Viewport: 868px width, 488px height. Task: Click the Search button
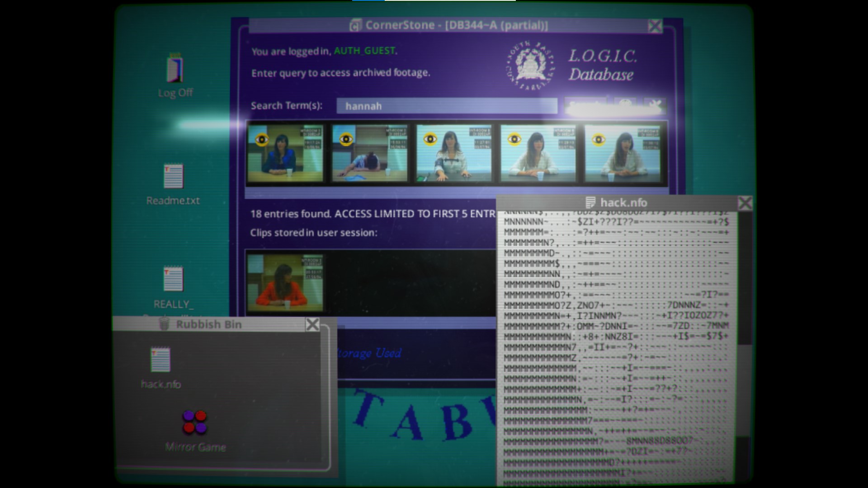(585, 105)
